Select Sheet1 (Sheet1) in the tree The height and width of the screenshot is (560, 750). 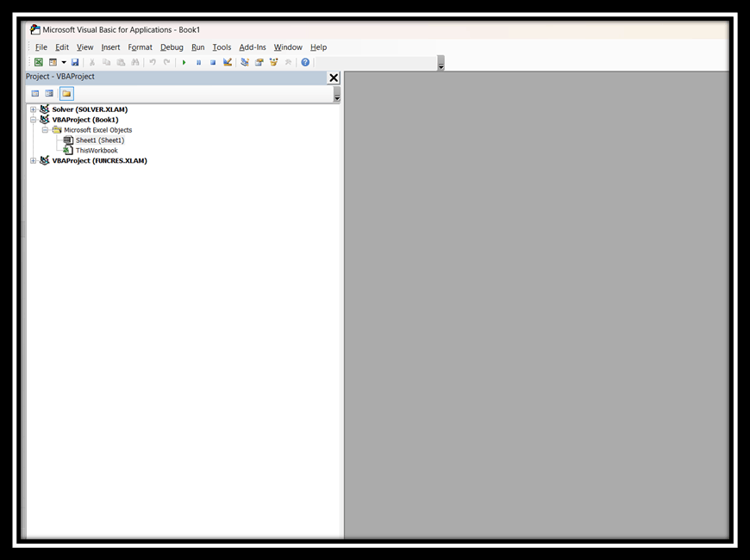[x=100, y=140]
